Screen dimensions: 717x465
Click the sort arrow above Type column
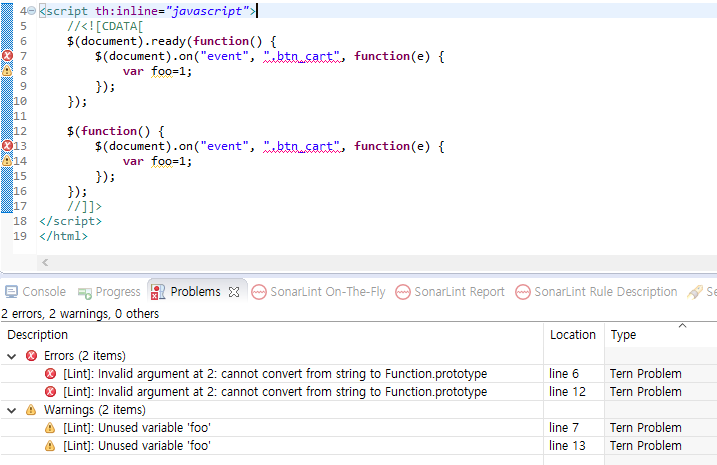pos(682,326)
